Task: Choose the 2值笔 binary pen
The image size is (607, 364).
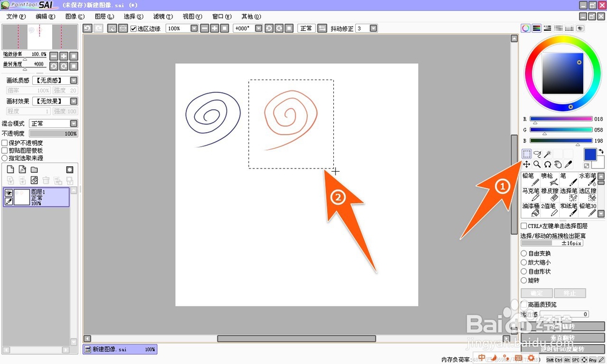Action: [x=549, y=210]
